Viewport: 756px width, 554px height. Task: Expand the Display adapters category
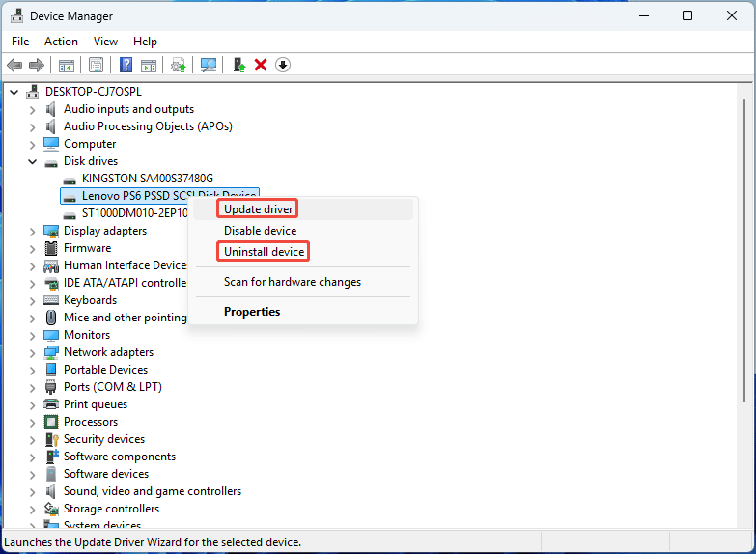32,232
